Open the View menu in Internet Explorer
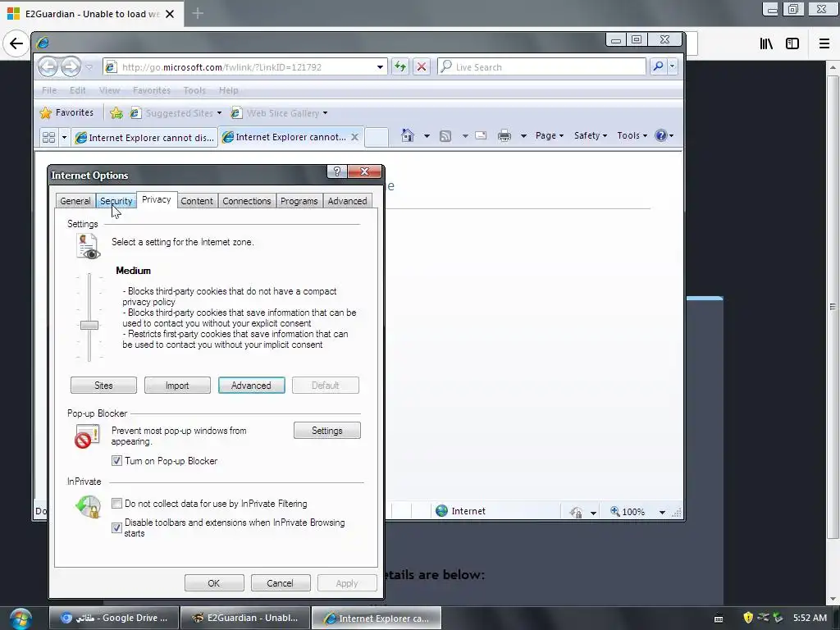 [x=109, y=90]
